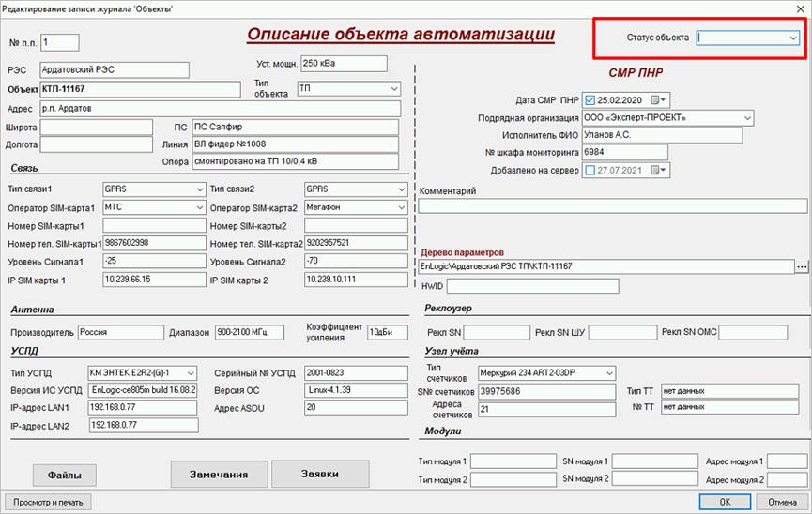Viewport: 812px width, 514px height.
Task: Confirm with the OK button
Action: pyautogui.click(x=725, y=502)
